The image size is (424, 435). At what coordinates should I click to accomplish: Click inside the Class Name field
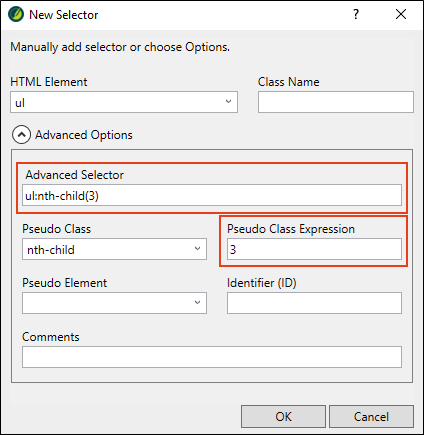coord(336,102)
